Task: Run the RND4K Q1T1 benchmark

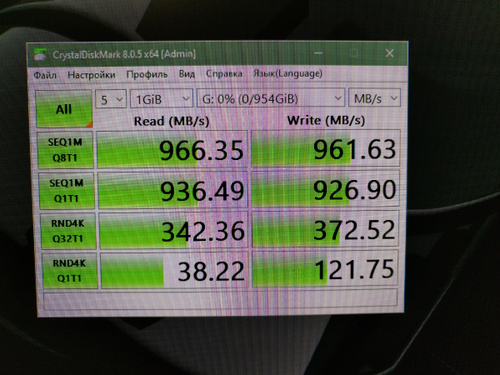Action: coord(70,270)
